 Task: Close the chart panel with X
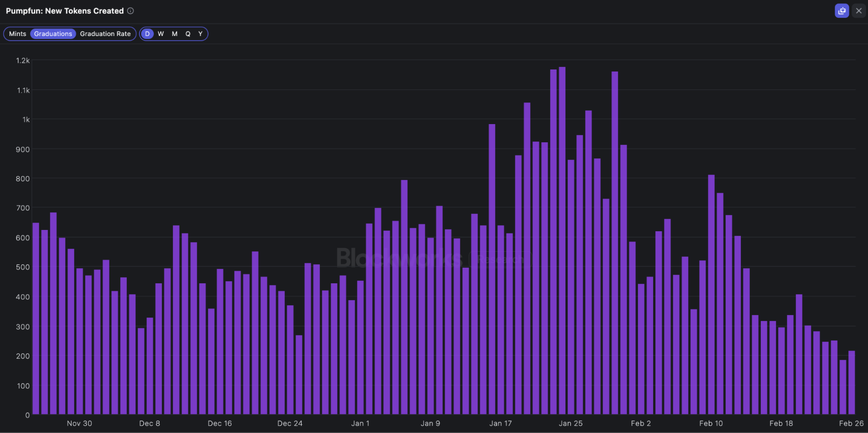tap(858, 11)
